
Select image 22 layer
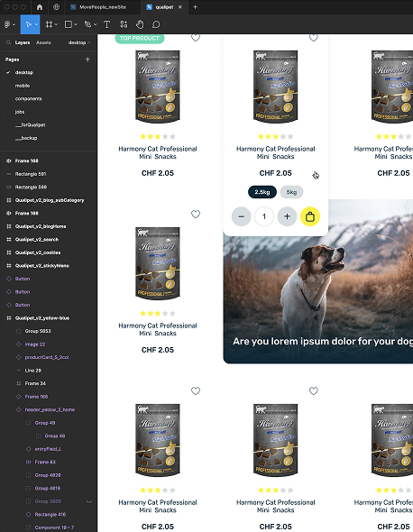(x=49, y=344)
